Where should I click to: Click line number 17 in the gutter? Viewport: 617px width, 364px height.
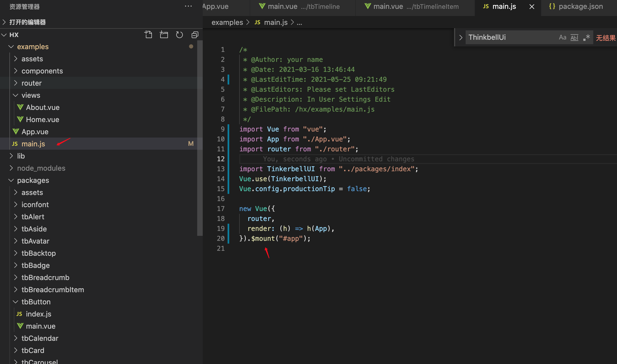[x=221, y=209]
